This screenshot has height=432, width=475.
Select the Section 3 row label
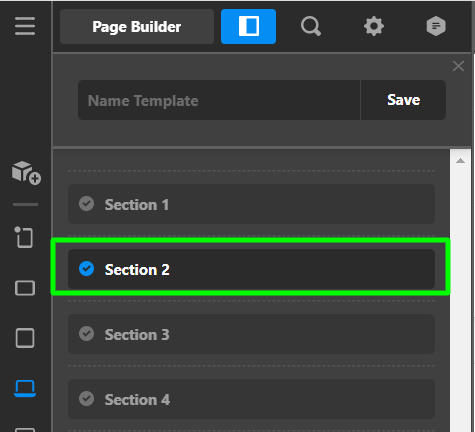[137, 335]
